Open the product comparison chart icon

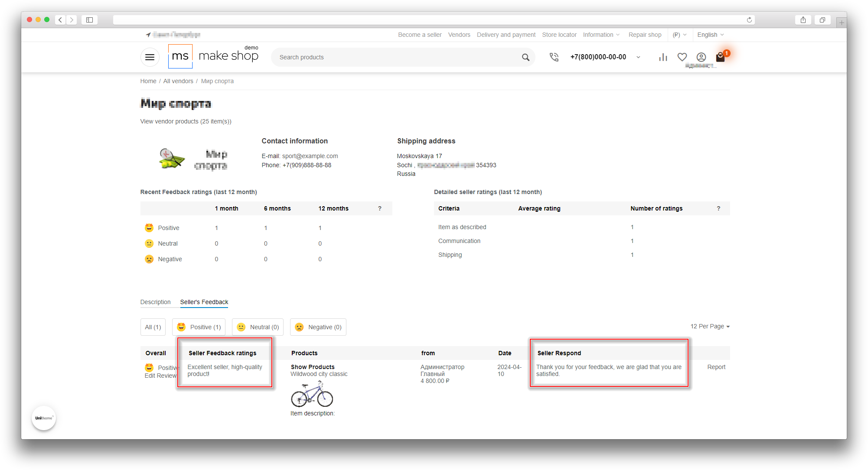tap(663, 57)
